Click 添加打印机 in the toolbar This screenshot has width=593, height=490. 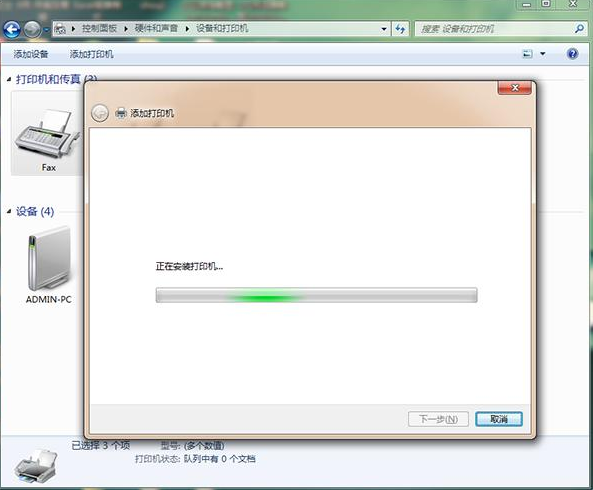click(92, 54)
